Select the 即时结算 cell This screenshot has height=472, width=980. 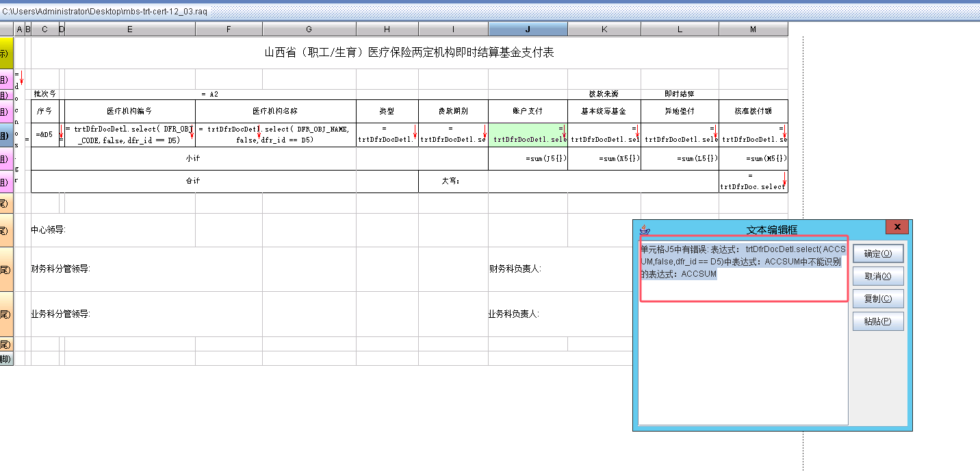pos(680,94)
